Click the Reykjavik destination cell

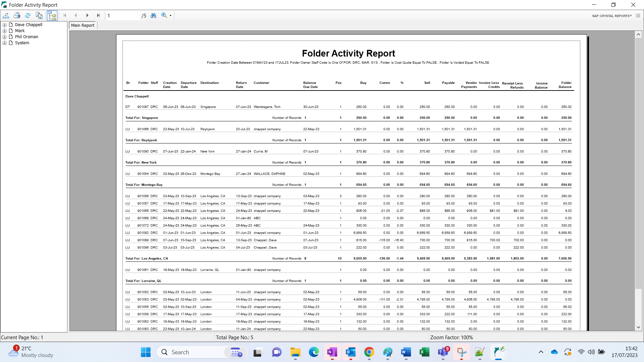point(208,129)
